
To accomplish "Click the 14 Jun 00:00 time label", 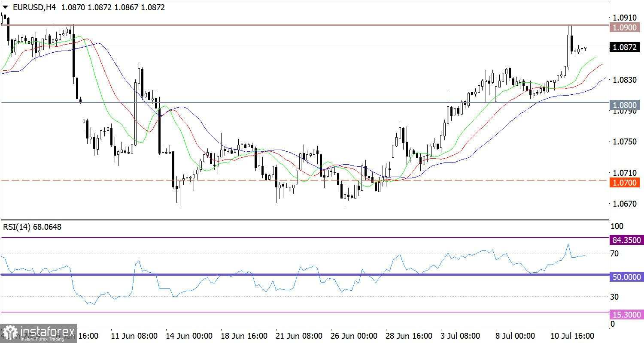I will (189, 335).
